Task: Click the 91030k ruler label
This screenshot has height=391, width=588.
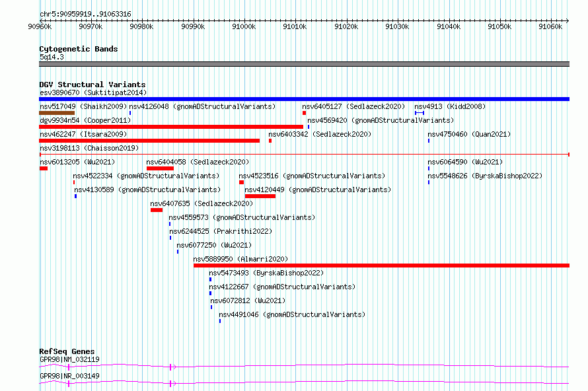Action: [397, 26]
